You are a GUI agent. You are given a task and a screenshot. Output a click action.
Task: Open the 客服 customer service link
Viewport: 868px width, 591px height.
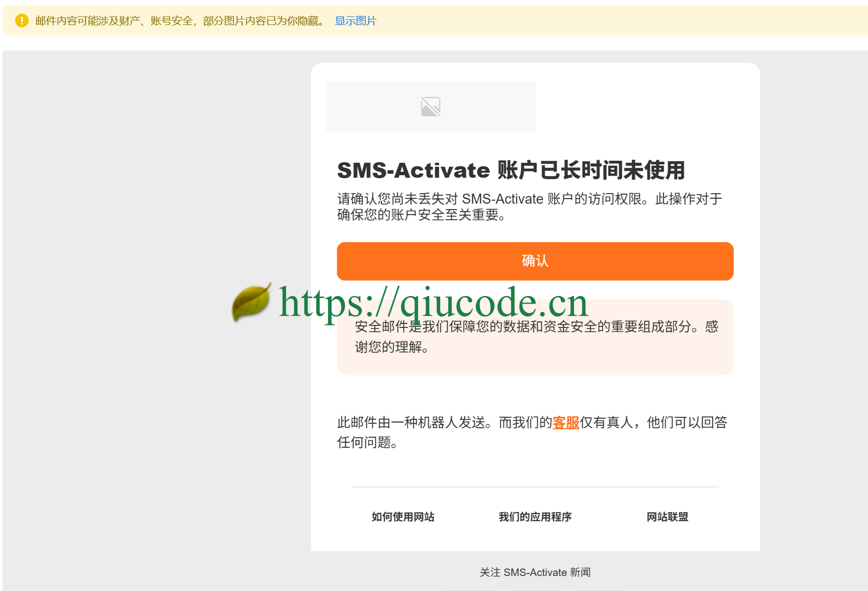coord(566,422)
